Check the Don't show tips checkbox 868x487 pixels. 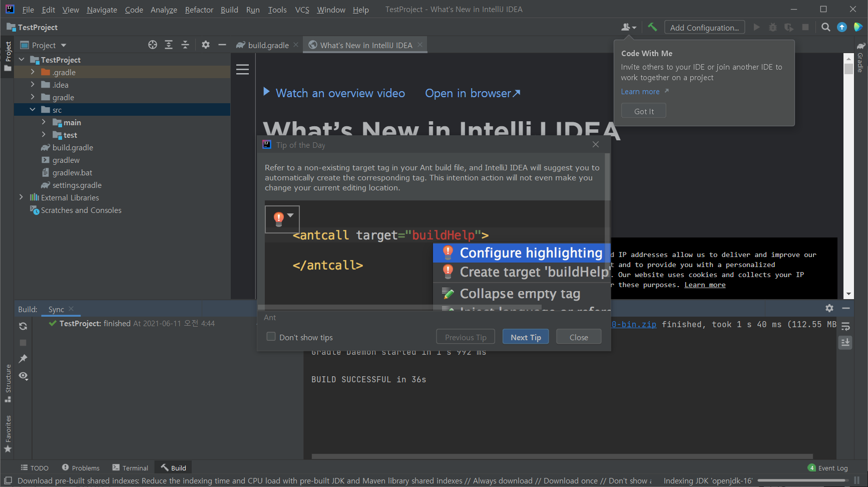[x=271, y=337]
